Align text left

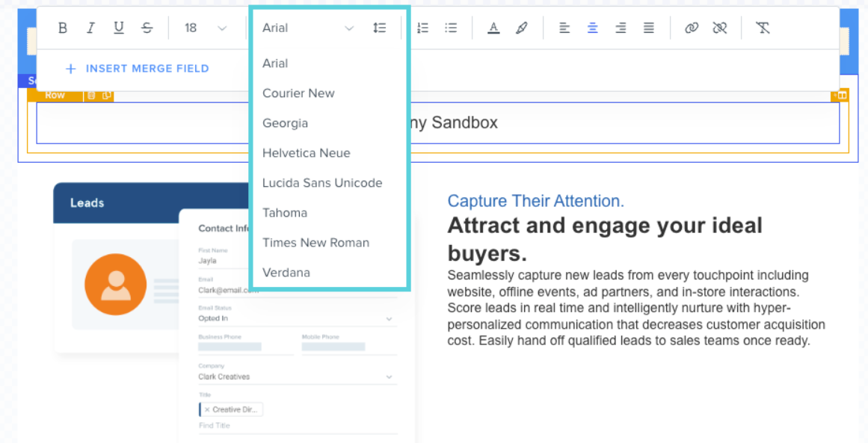564,28
